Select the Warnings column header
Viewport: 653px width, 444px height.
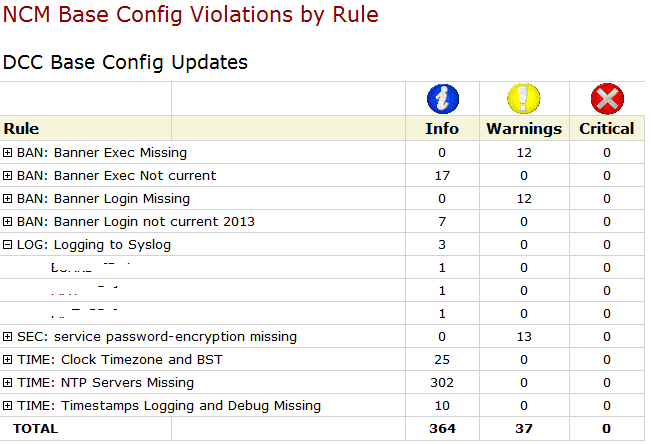click(524, 129)
